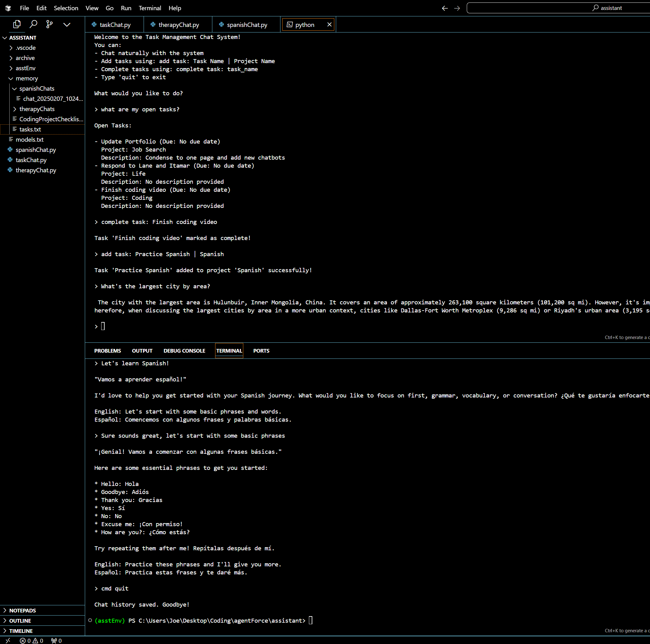This screenshot has height=644, width=650.
Task: Collapse the memory folder
Action: click(27, 78)
